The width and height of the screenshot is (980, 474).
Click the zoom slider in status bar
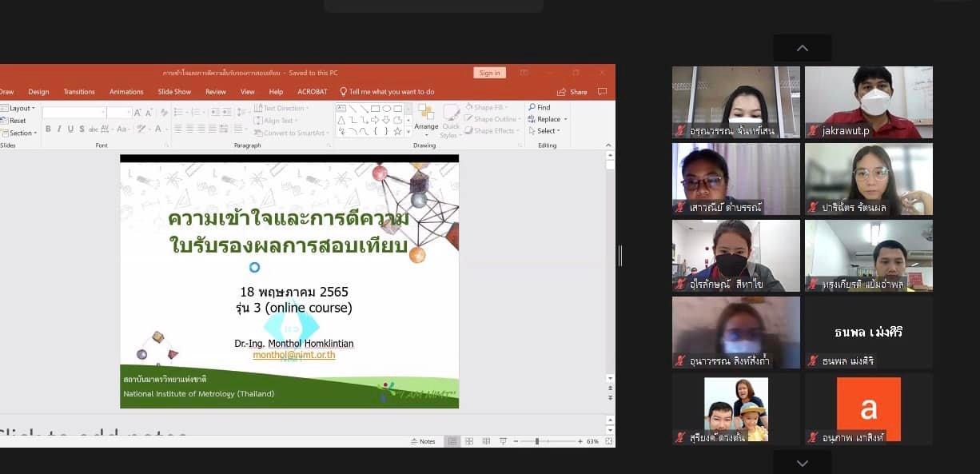537,441
